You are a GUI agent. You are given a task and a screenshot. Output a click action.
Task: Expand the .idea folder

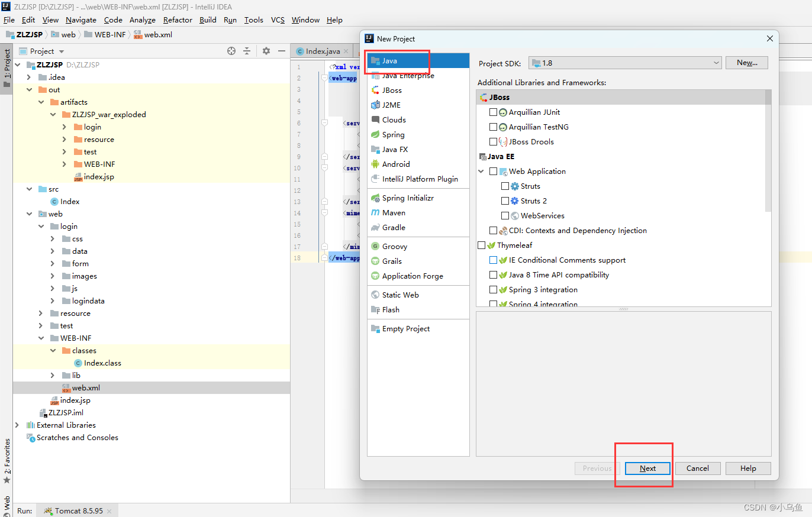pos(29,77)
